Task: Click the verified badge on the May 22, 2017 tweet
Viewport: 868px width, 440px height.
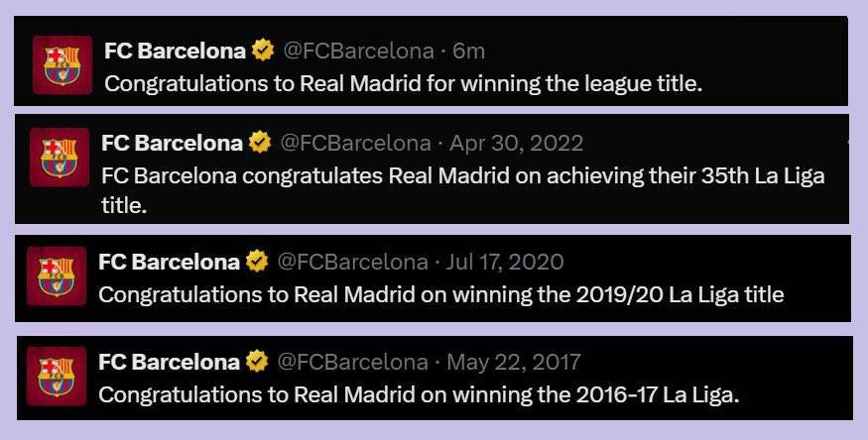Action: tap(257, 362)
